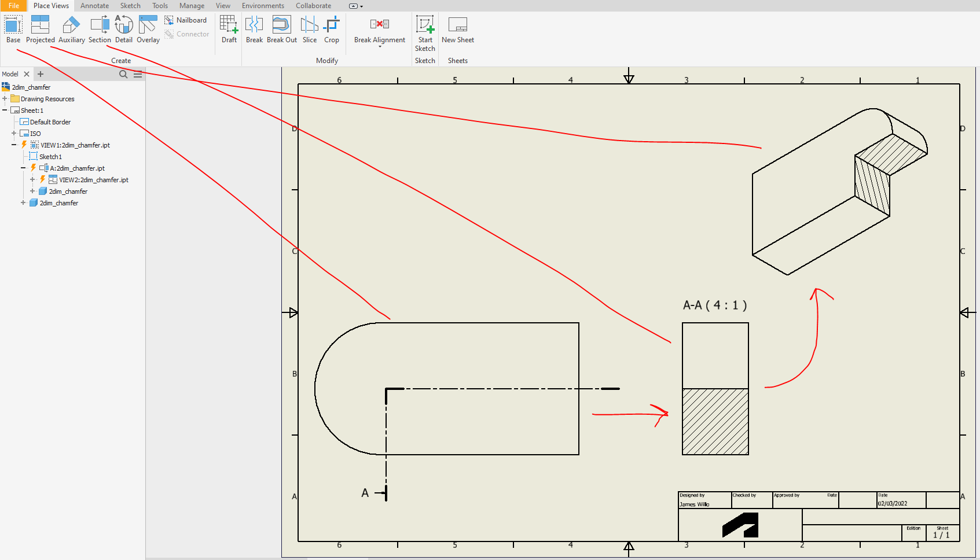980x560 pixels.
Task: Activate the Crop tool
Action: pyautogui.click(x=332, y=27)
